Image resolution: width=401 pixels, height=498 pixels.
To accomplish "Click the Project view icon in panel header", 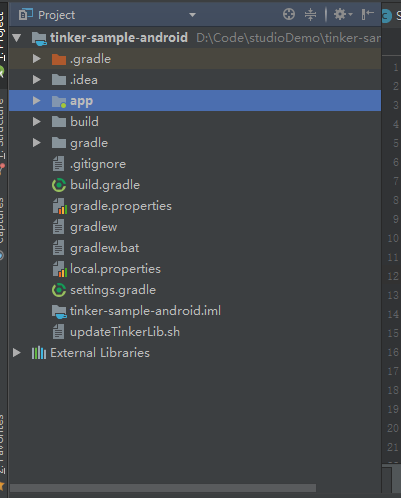I will [x=26, y=15].
